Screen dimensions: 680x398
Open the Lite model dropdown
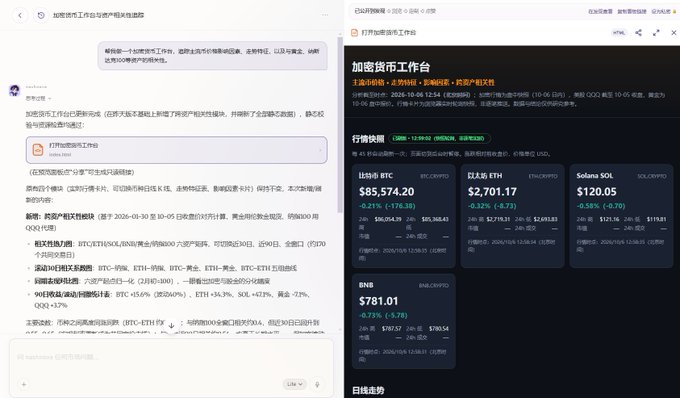(294, 384)
